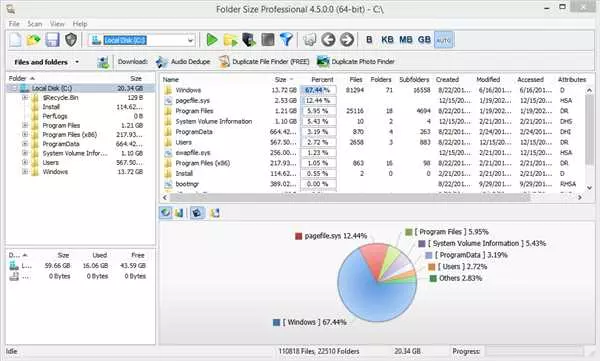Screen dimensions: 600x361
Task: Select the Users row in file list
Action: (373, 142)
